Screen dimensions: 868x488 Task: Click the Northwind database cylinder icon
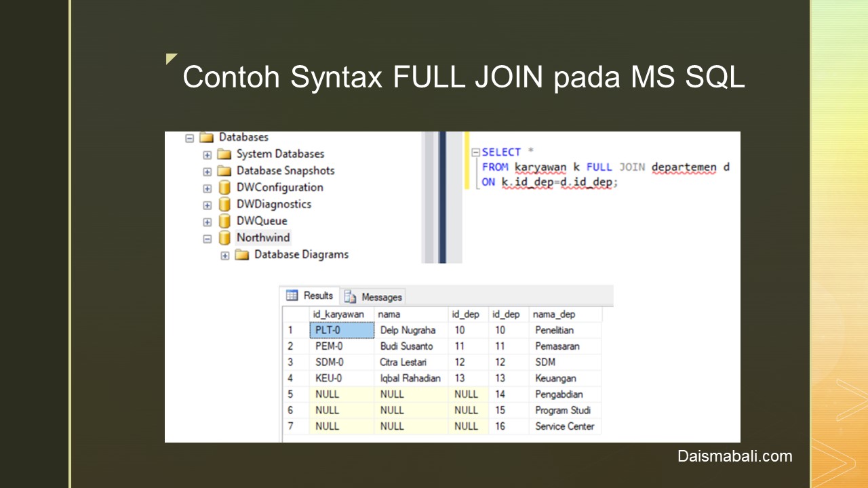tap(224, 239)
